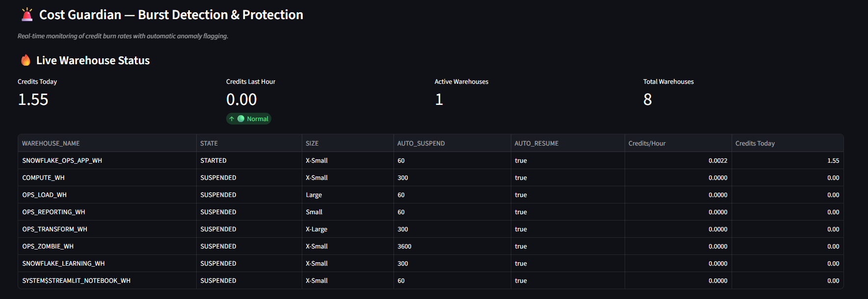Select the SYSTEM$STREAMLIT_NOTEBOOK_WH name cell
Viewport: 868px width, 299px height.
(77, 281)
